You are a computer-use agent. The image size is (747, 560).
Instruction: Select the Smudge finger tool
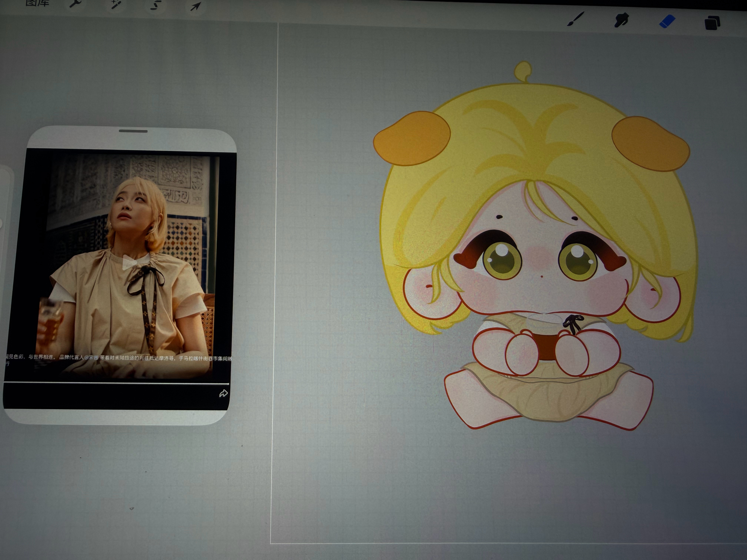click(x=621, y=20)
